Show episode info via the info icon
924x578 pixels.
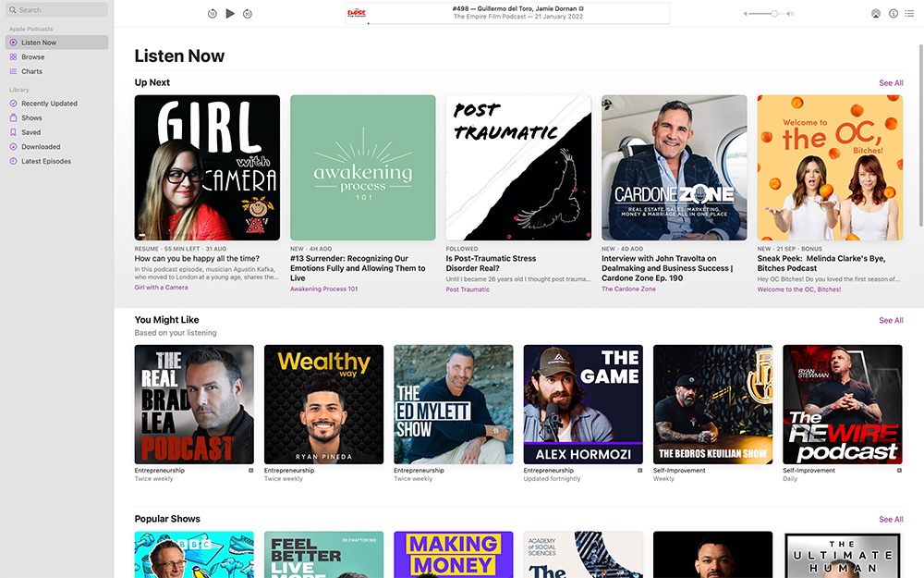[x=894, y=14]
